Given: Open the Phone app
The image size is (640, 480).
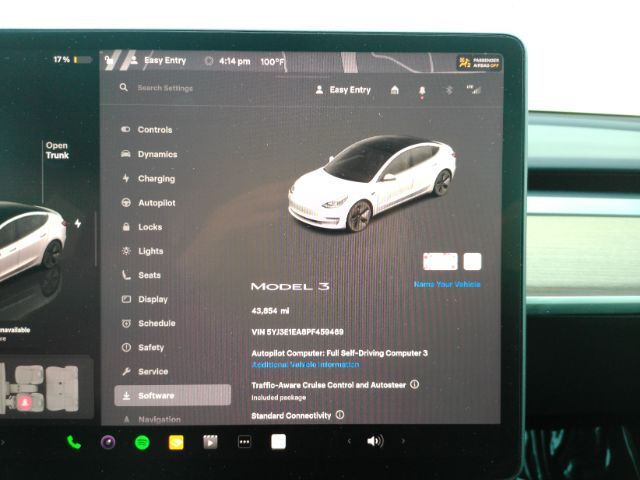Looking at the screenshot, I should [74, 442].
